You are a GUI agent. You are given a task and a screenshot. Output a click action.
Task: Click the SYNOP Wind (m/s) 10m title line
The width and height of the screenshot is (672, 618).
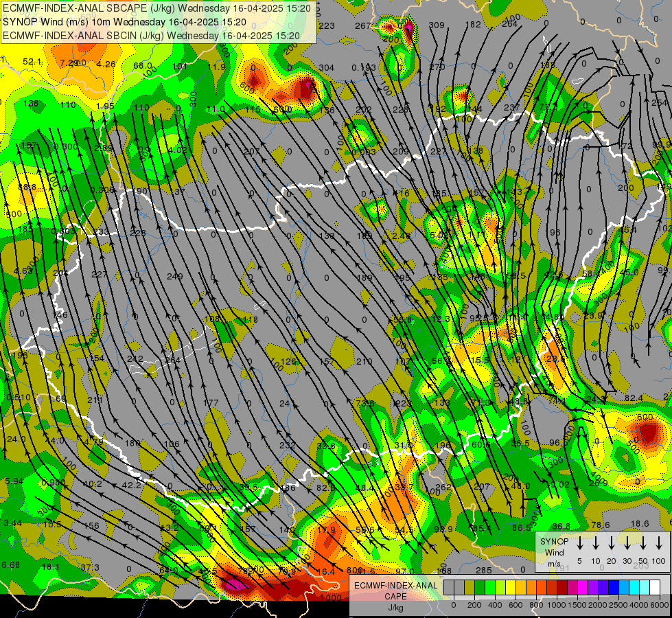124,22
